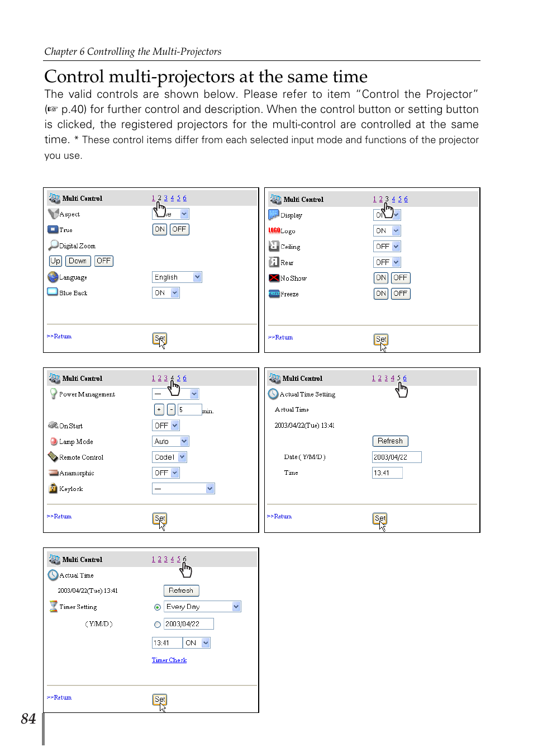Turn Freeze OFF
533x756 pixels.
coord(401,293)
